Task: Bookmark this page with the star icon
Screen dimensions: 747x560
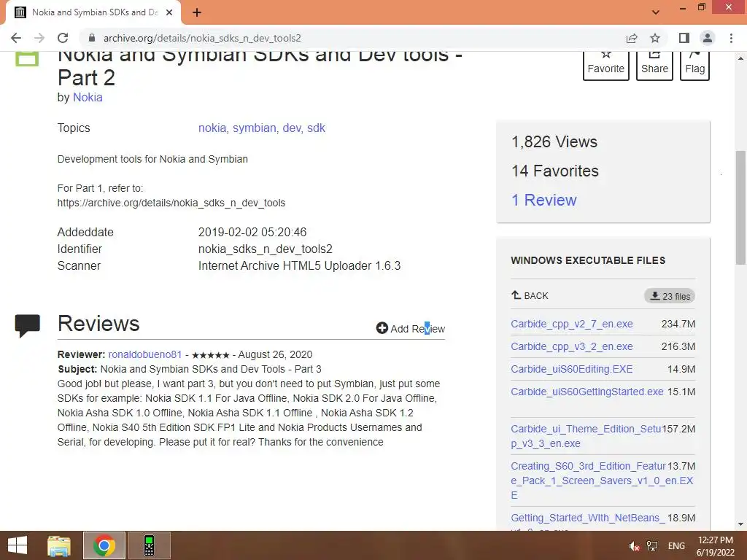Action: coord(655,38)
